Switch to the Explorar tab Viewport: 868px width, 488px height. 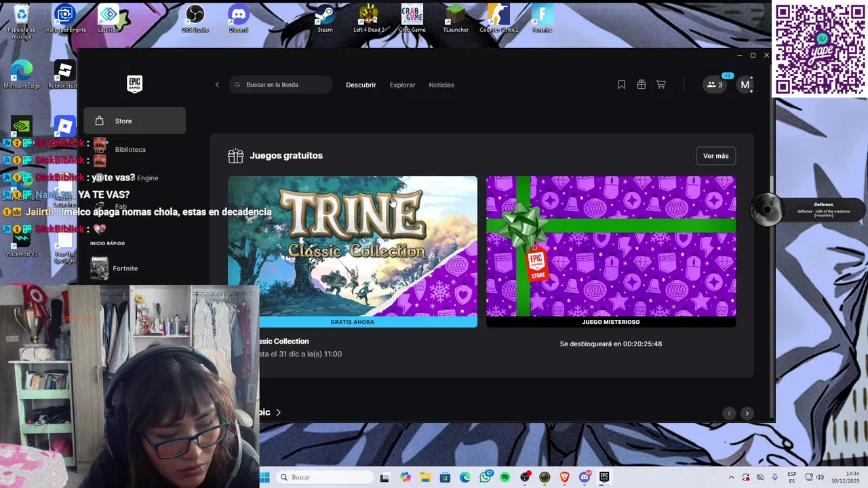pos(402,85)
